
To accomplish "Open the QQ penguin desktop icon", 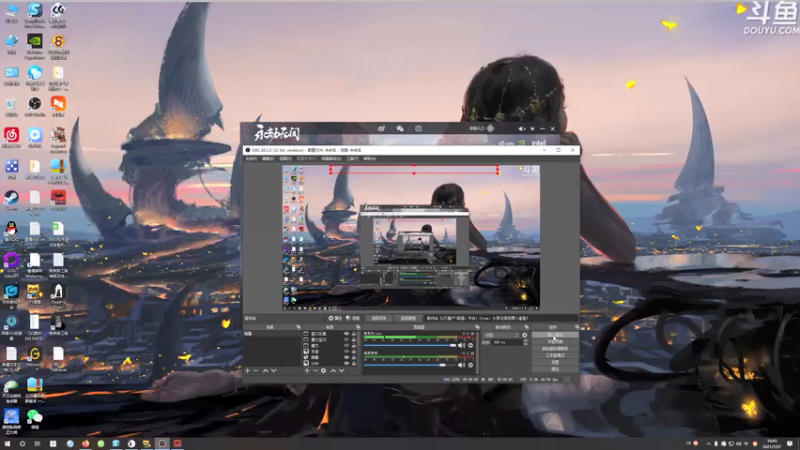I will (11, 231).
